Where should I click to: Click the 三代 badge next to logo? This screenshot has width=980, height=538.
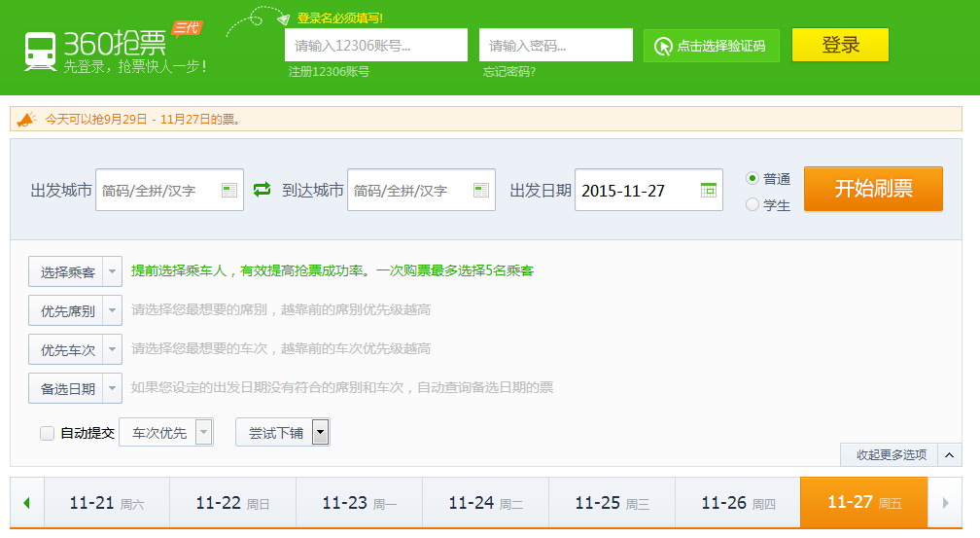tap(187, 28)
